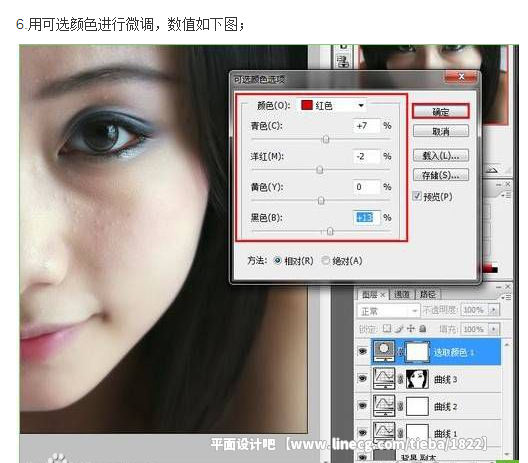
Task: Click the 存储(S)... save button
Action: coord(441,175)
